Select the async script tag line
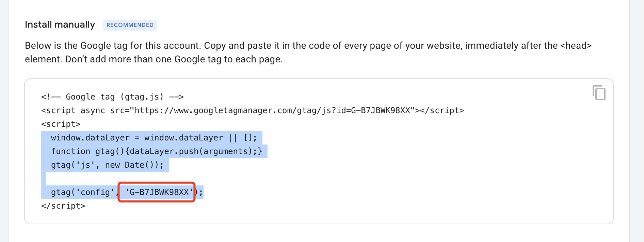Screen dimensions: 644x242 (253, 110)
